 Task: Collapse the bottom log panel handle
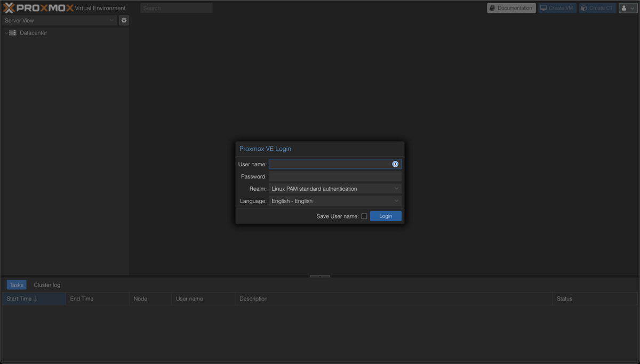320,276
